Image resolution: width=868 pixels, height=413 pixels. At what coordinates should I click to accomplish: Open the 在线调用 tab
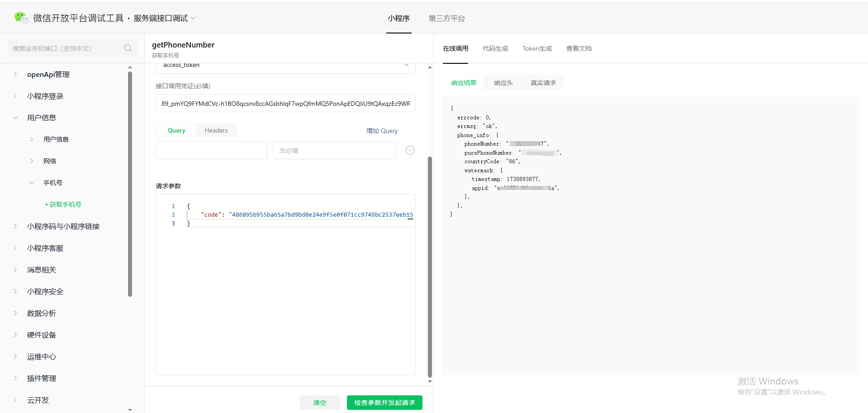455,48
